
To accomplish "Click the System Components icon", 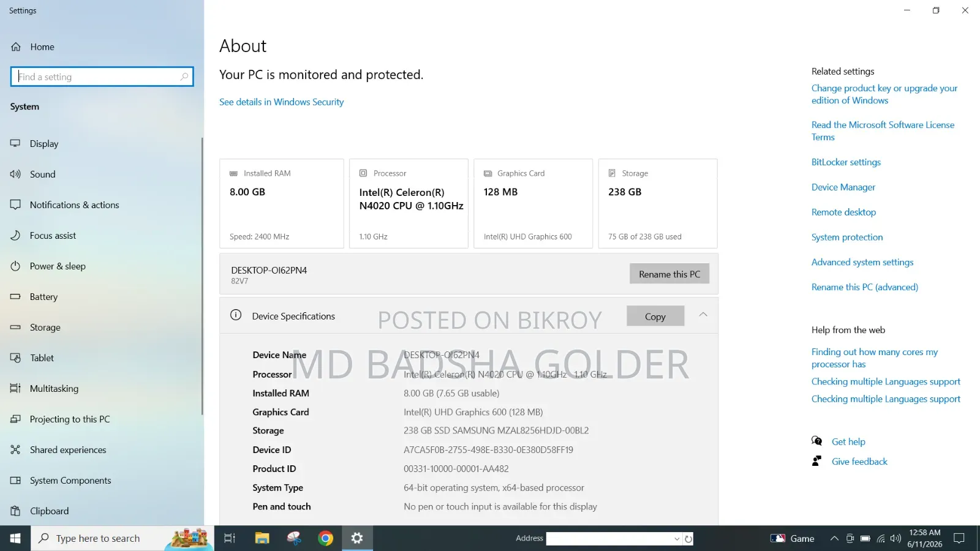I will click(x=15, y=481).
